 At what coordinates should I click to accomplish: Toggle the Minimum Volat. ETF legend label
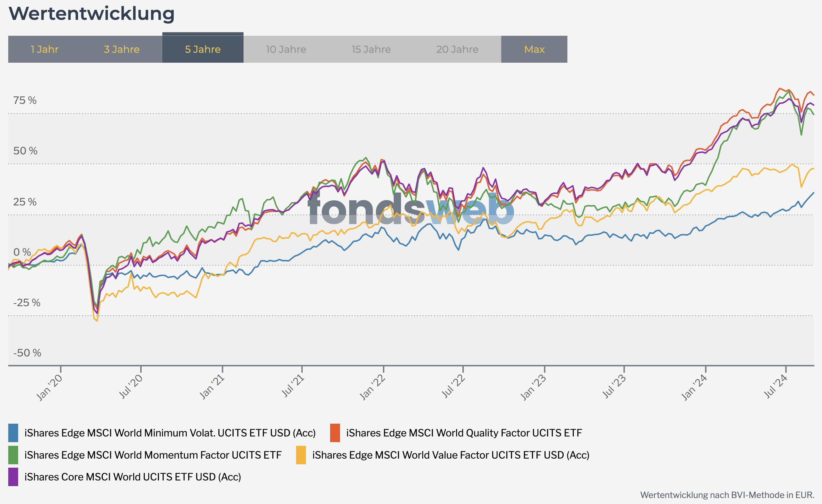click(x=170, y=432)
